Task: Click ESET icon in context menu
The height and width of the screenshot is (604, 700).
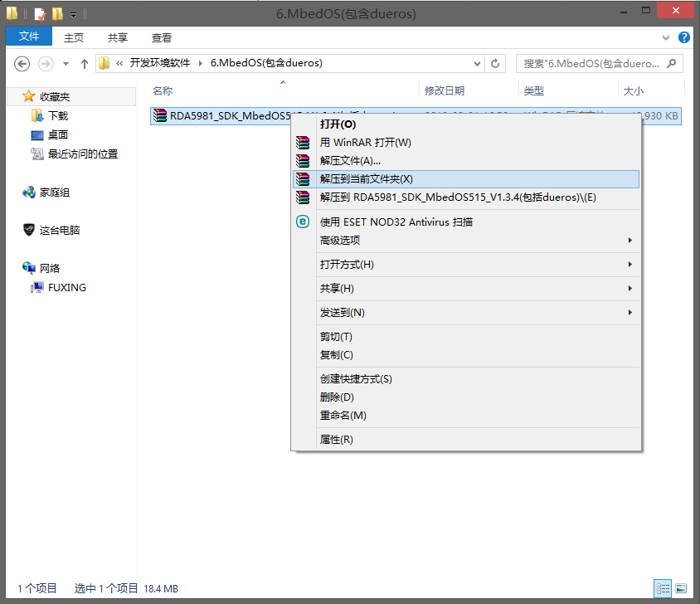Action: pos(303,222)
